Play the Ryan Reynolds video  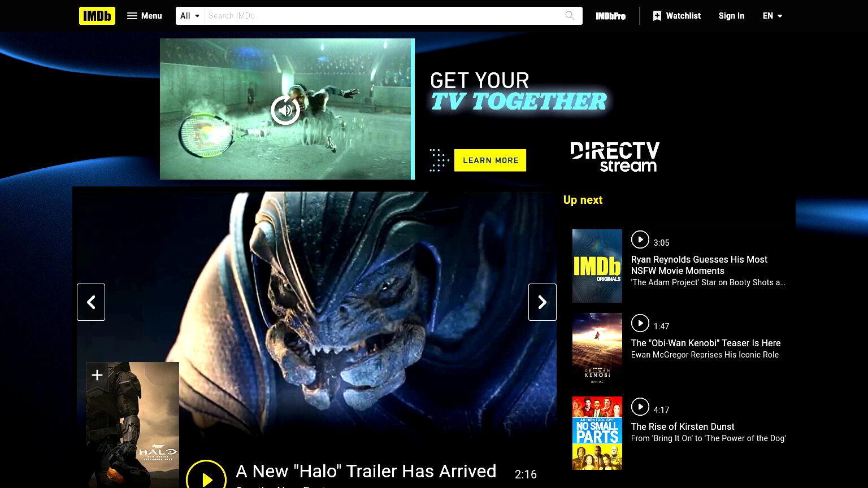640,239
